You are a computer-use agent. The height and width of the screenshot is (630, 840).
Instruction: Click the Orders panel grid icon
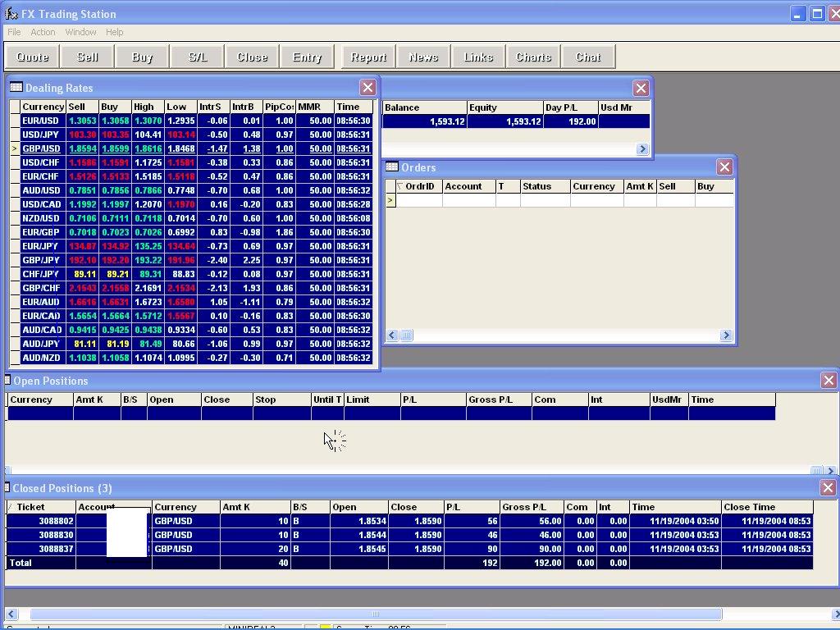click(392, 167)
